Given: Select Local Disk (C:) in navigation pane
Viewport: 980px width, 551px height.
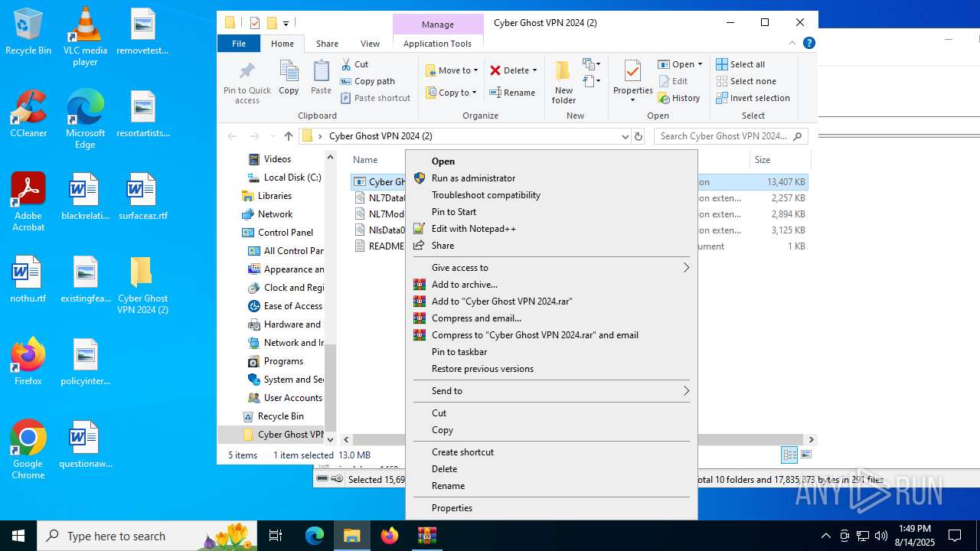Looking at the screenshot, I should tap(285, 178).
